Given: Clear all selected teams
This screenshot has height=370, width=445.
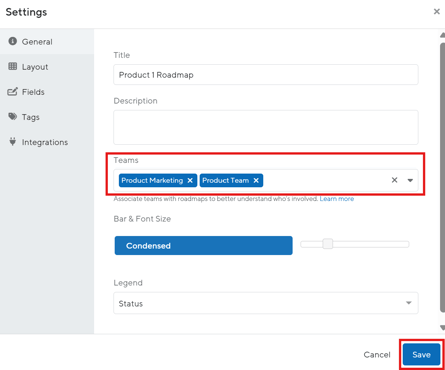Looking at the screenshot, I should tap(394, 180).
